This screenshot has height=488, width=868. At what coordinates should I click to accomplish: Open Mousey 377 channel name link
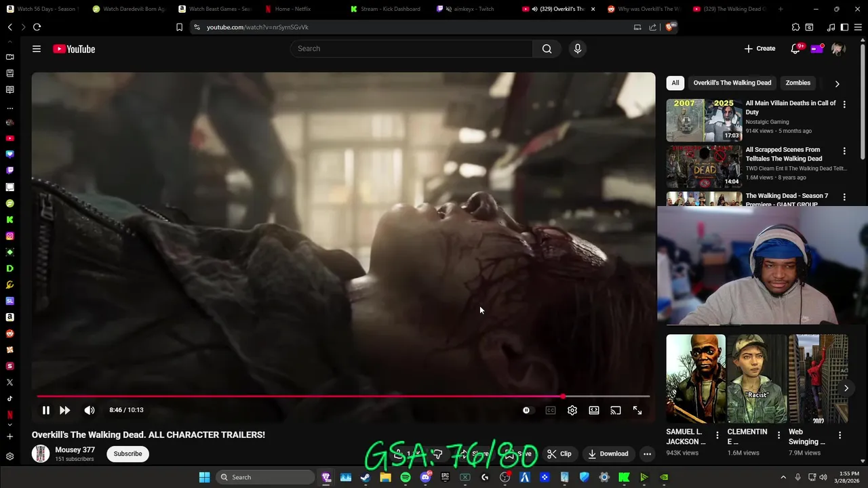point(75,450)
